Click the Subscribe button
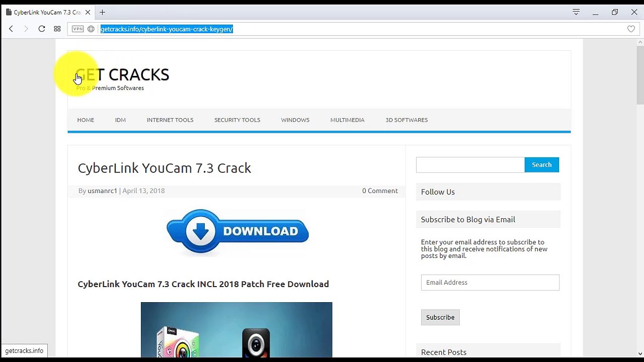644x362 pixels. point(440,317)
